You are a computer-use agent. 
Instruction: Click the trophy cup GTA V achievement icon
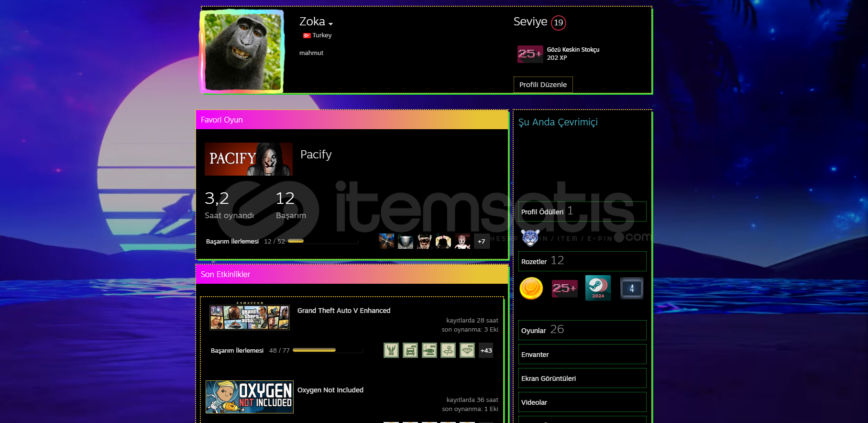tap(391, 350)
